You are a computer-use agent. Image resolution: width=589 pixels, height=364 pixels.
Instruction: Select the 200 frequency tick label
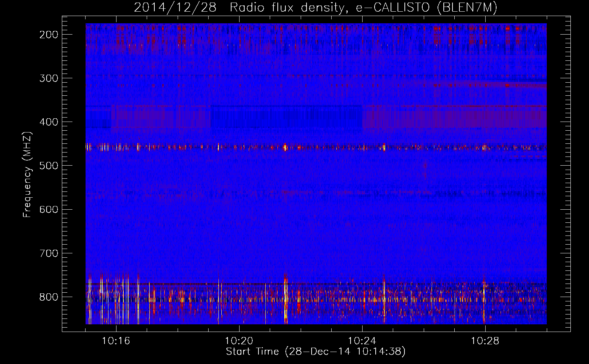click(49, 35)
